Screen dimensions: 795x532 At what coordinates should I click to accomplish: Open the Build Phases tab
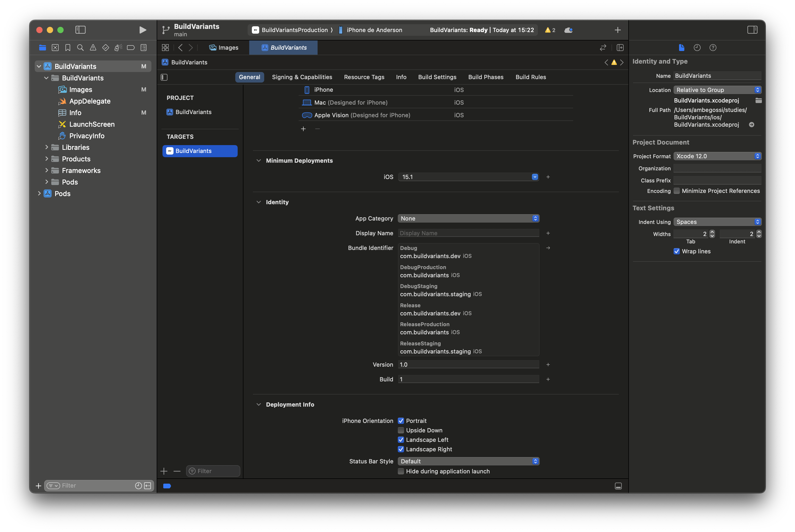(486, 77)
